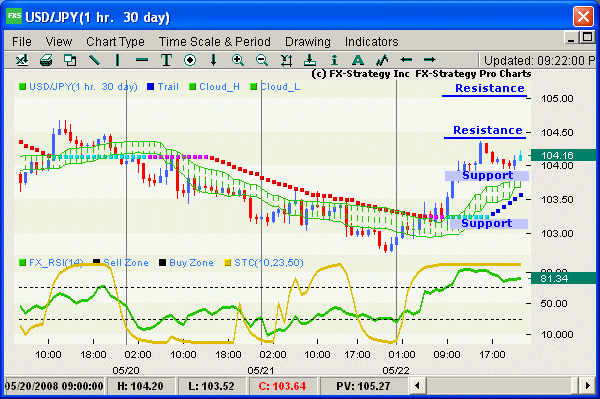Click the zoom in magnifier icon
Viewport: 600px width, 399px height.
pyautogui.click(x=238, y=60)
